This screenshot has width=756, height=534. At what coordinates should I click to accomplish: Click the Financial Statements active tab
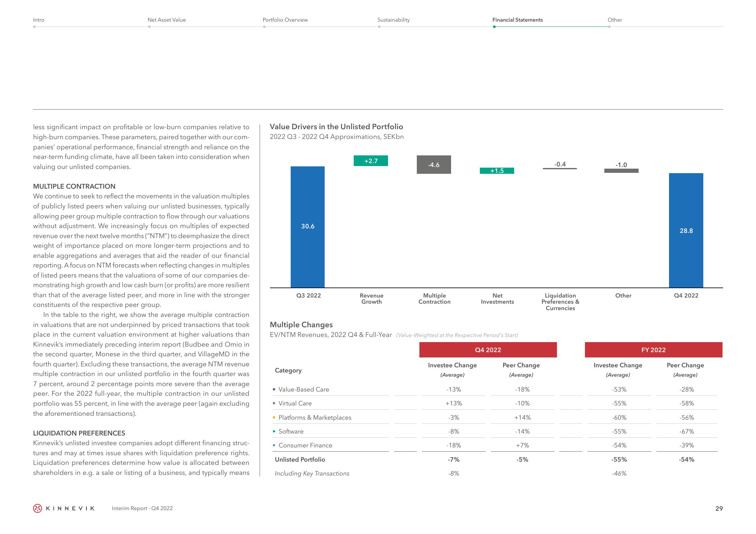point(514,20)
